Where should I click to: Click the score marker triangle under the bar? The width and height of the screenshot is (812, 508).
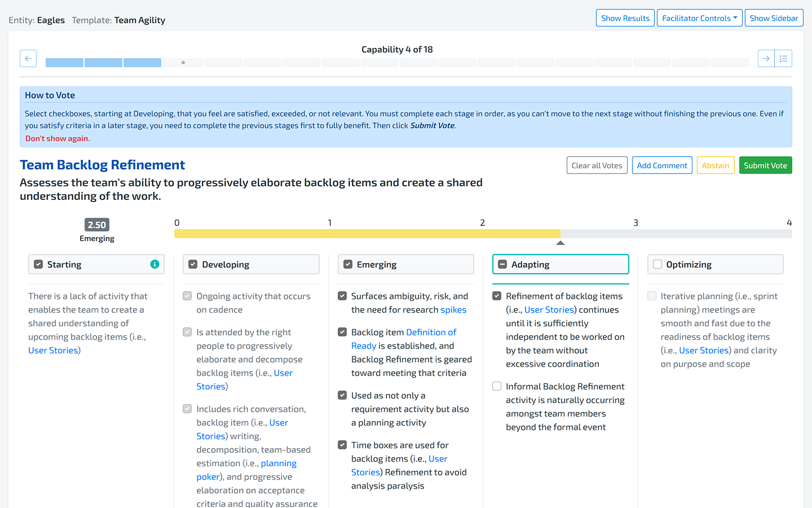click(x=560, y=243)
